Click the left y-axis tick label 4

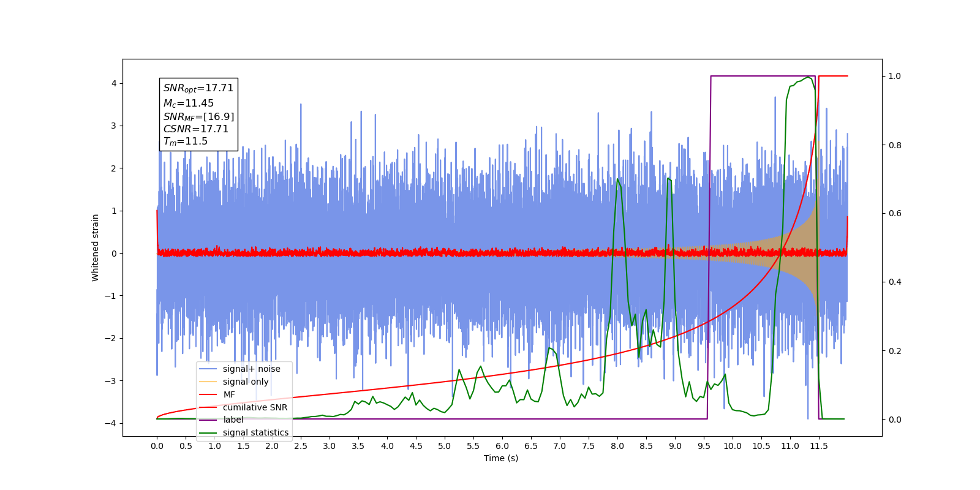click(x=114, y=83)
